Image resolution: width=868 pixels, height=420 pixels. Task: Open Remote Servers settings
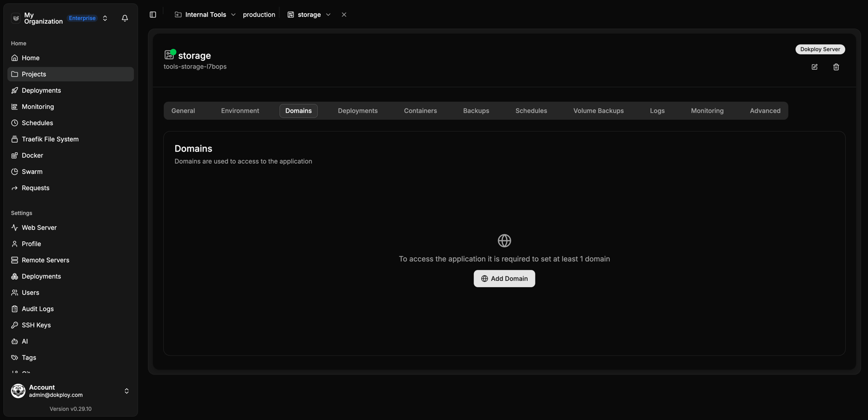(x=71, y=260)
